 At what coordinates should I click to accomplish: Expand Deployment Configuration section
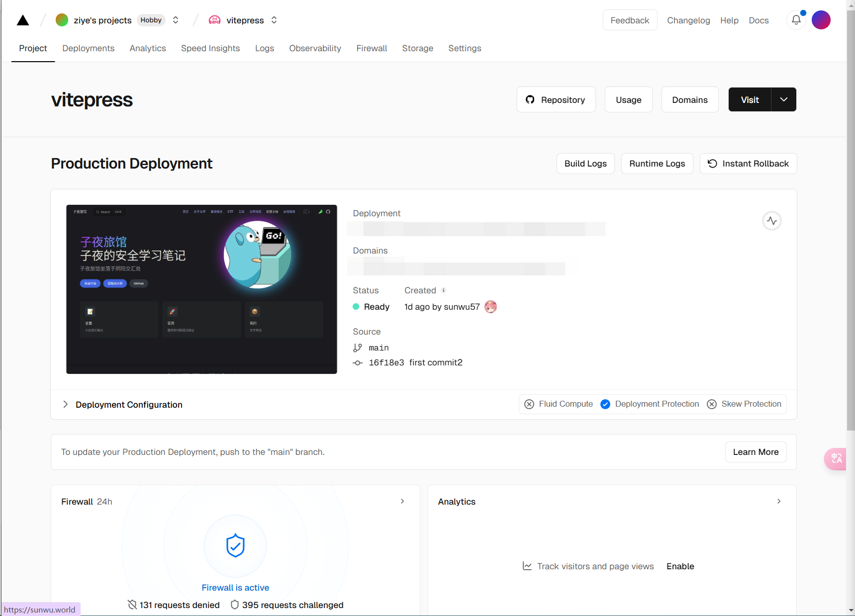[x=65, y=404]
